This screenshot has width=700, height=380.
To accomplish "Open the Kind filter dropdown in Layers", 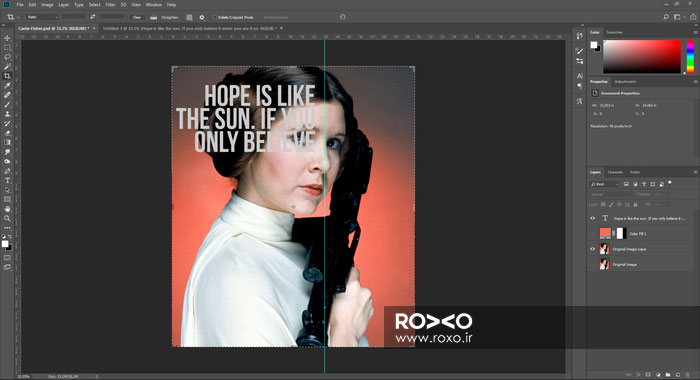I will (605, 184).
